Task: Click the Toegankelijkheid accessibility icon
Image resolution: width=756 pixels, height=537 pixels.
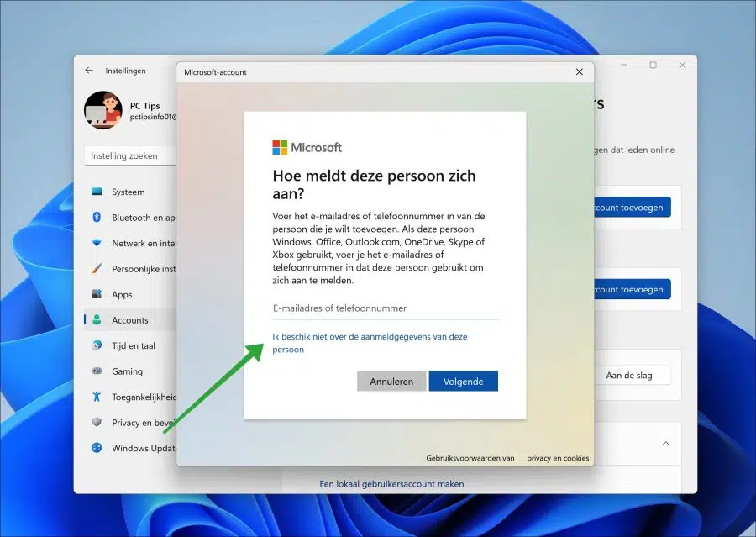Action: (97, 397)
